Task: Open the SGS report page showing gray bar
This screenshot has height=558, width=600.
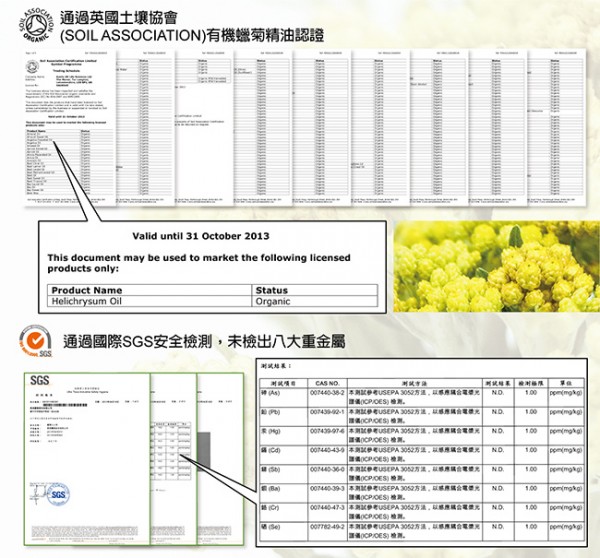Action: [x=221, y=459]
